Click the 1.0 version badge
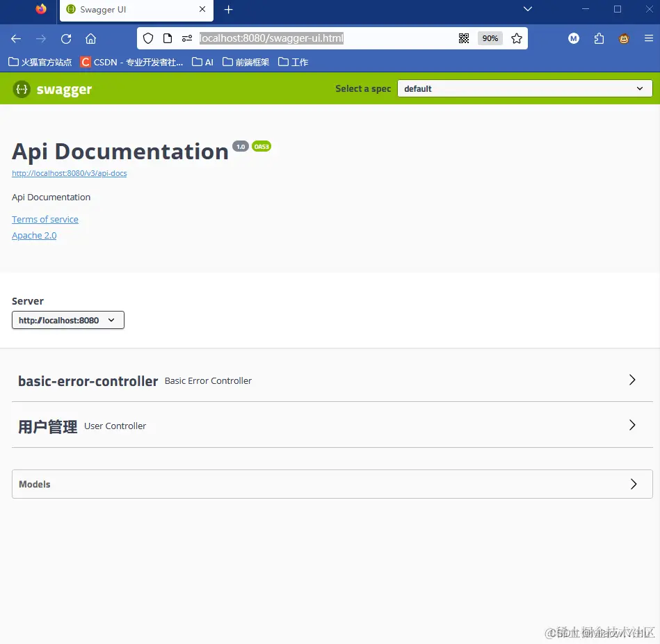This screenshot has width=660, height=644. pos(241,147)
